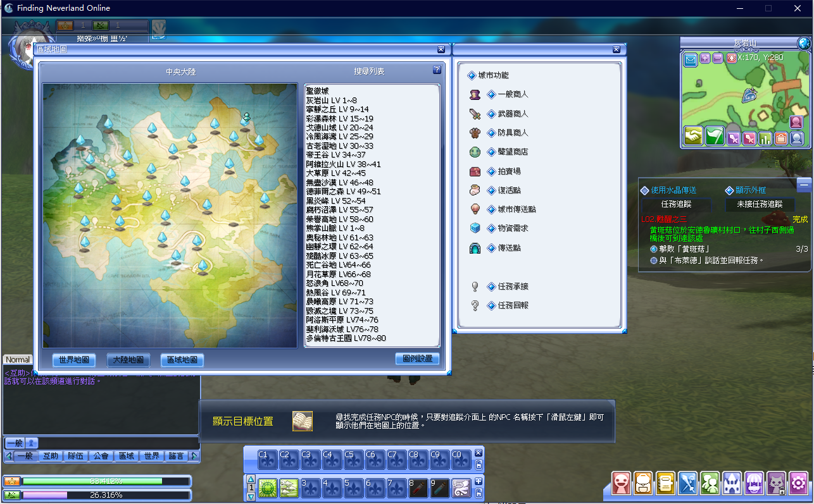Image resolution: width=814 pixels, height=504 pixels.
Task: Open the 任務追蹤 tab
Action: click(676, 205)
